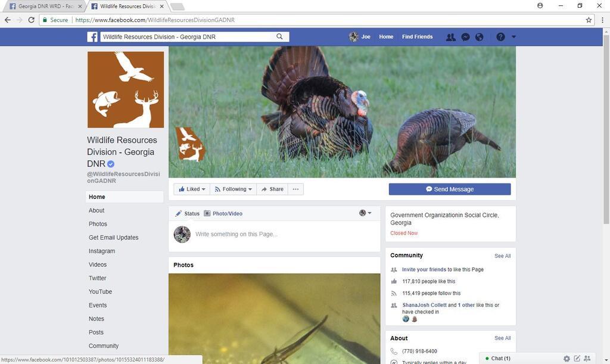This screenshot has width=610, height=364.
Task: Open Get Email Updates sidebar item
Action: (x=113, y=238)
